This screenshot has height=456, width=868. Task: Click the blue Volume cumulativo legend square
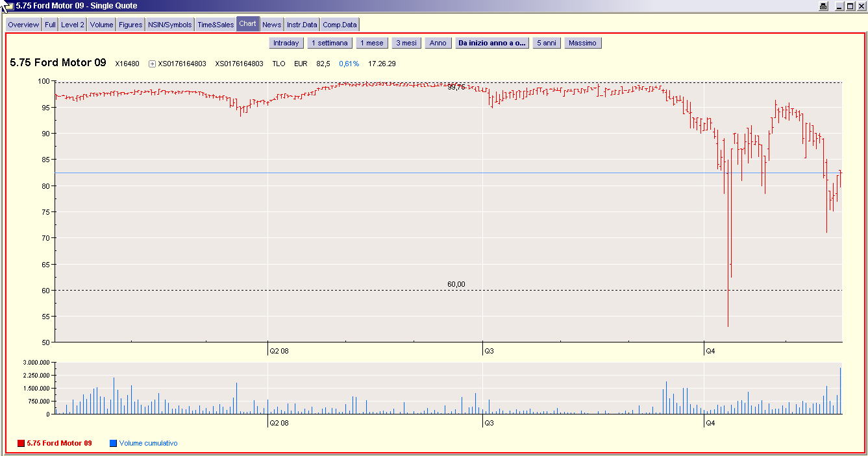pyautogui.click(x=113, y=443)
